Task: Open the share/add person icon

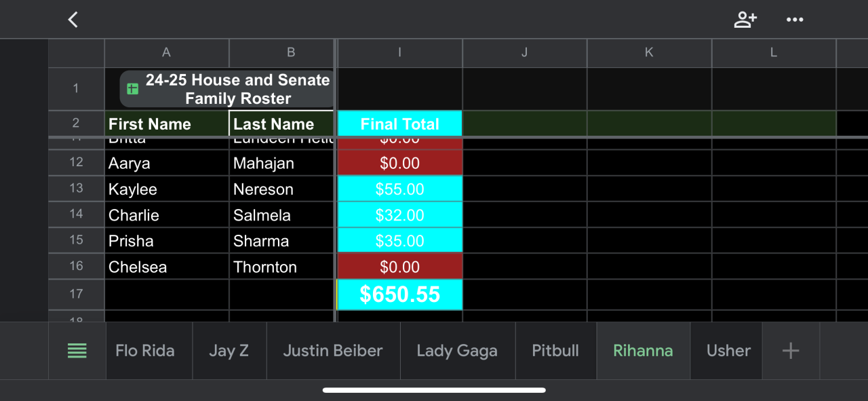Action: coord(745,20)
